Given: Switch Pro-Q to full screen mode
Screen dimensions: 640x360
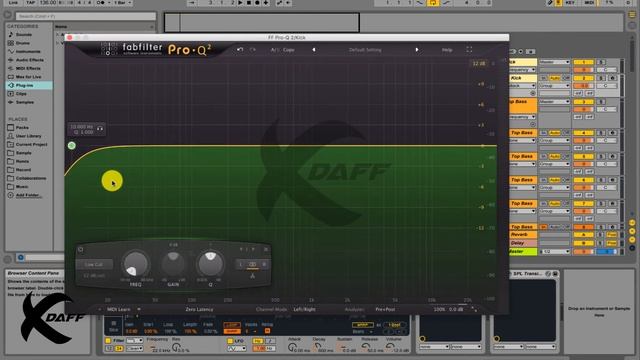Looking at the screenshot, I should [x=469, y=50].
